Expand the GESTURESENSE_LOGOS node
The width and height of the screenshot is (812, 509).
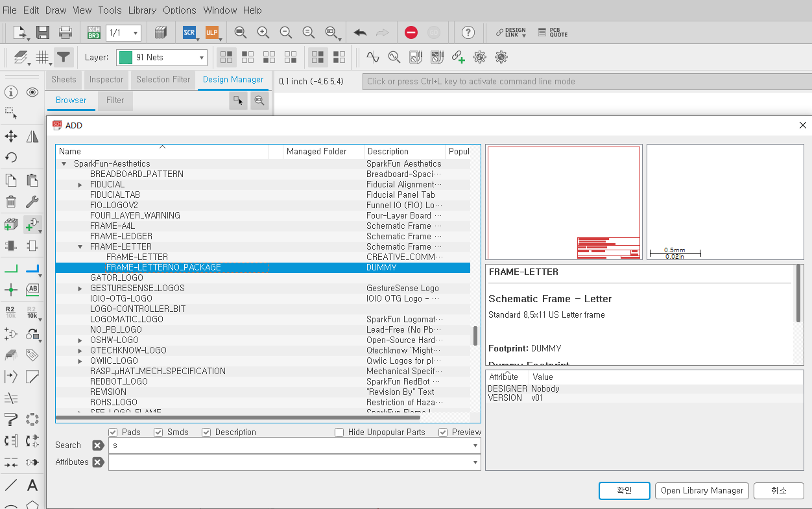[80, 289]
